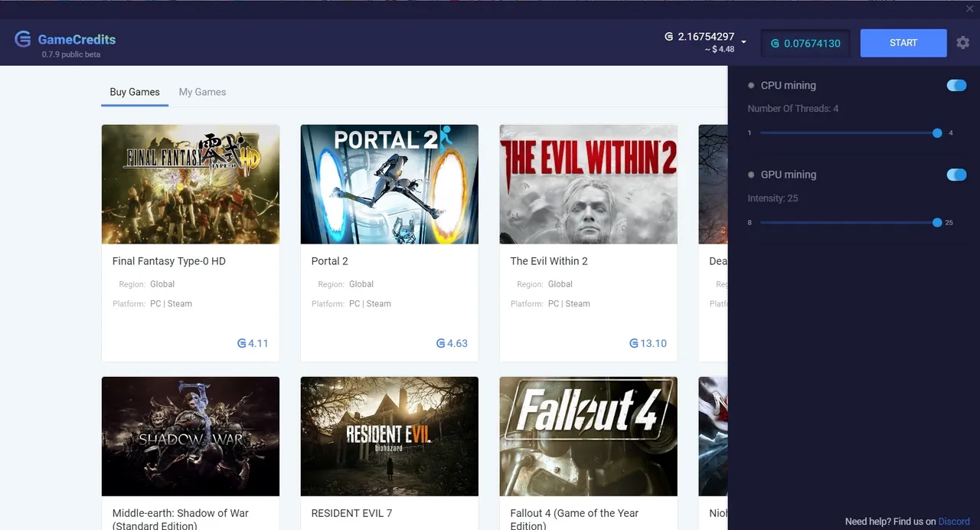Click the mined balance 0.07674130 box
Screen dimensions: 980x530
tap(805, 44)
